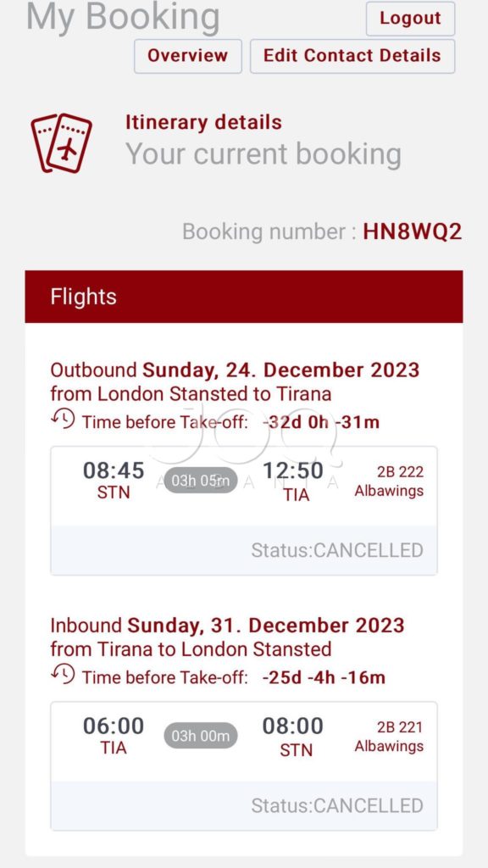488x868 pixels.
Task: Click the inbound Status:CANCELLED label
Action: click(x=337, y=805)
